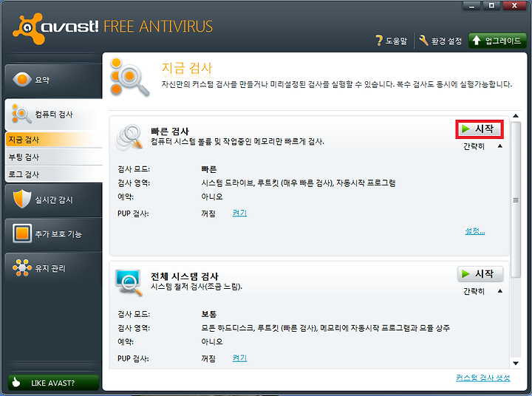The image size is (532, 396).
Task: Click 꺼짐 PUP status in 빠른 검사
Action: (x=208, y=214)
